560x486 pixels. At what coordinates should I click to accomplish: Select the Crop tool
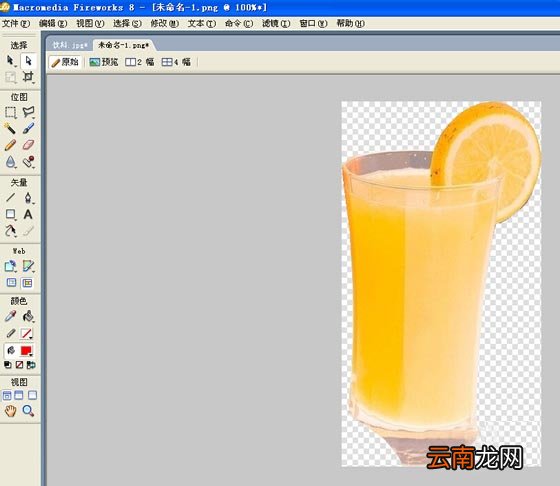point(28,77)
